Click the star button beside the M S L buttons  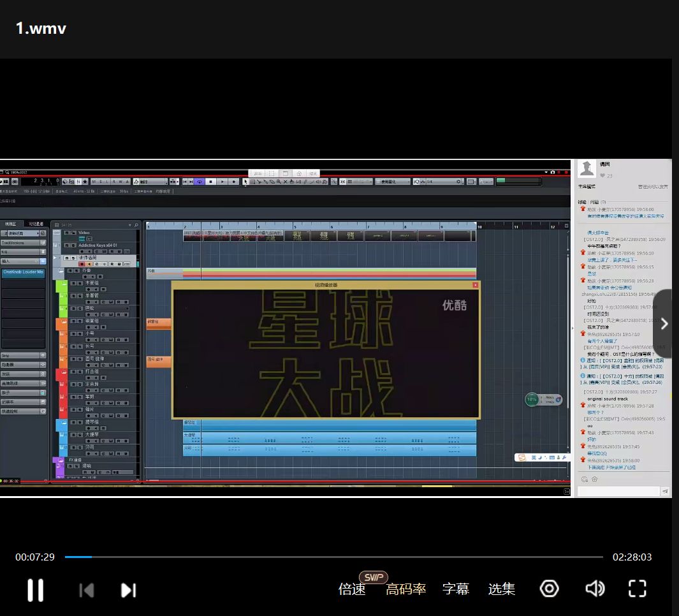[85, 182]
